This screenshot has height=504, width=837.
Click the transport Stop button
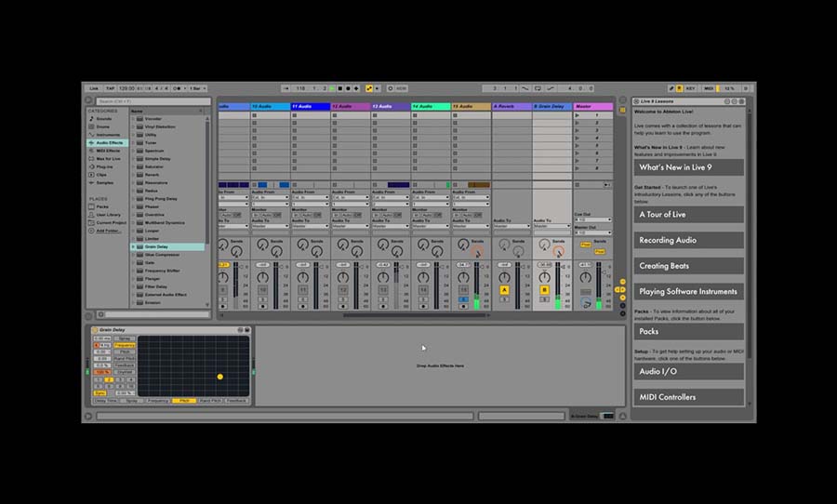coord(340,88)
